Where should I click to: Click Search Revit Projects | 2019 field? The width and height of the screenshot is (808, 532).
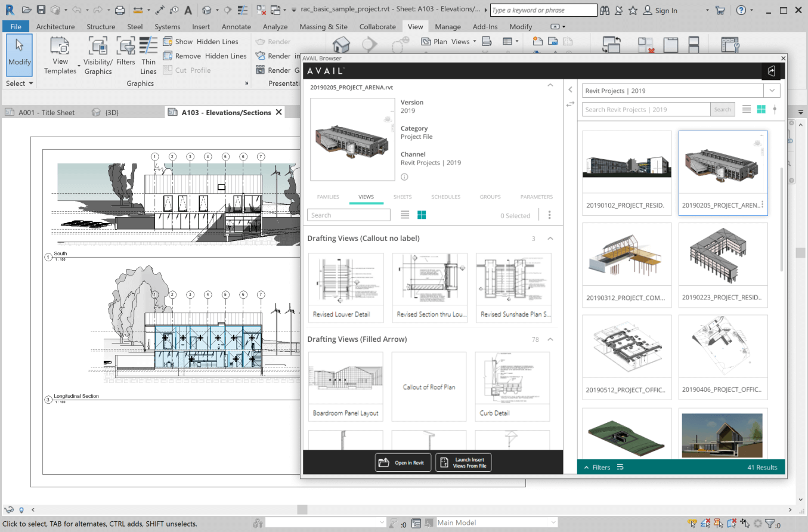[646, 110]
